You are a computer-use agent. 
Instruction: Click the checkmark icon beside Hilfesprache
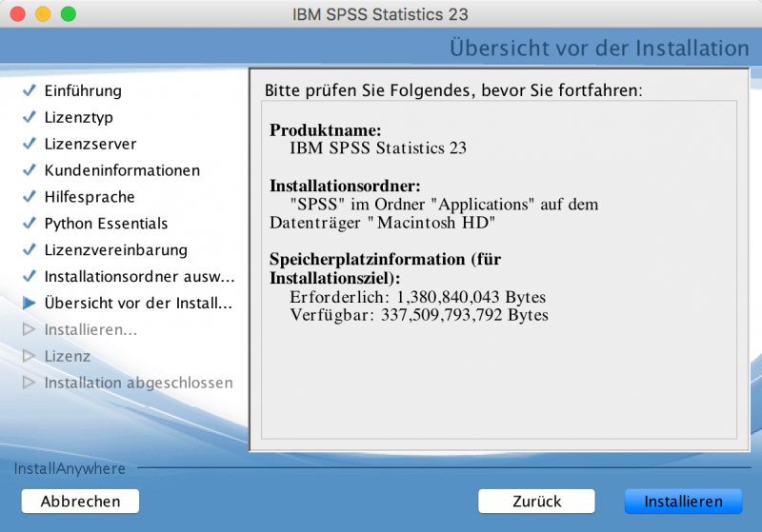30,197
